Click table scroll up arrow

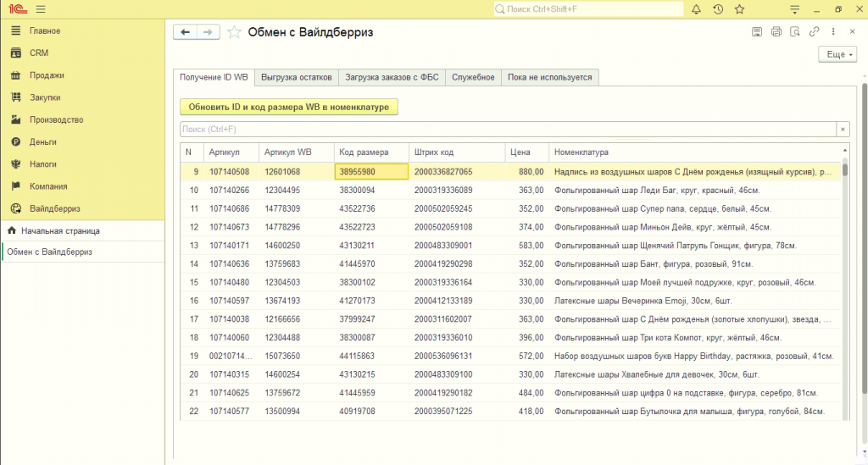tap(845, 151)
